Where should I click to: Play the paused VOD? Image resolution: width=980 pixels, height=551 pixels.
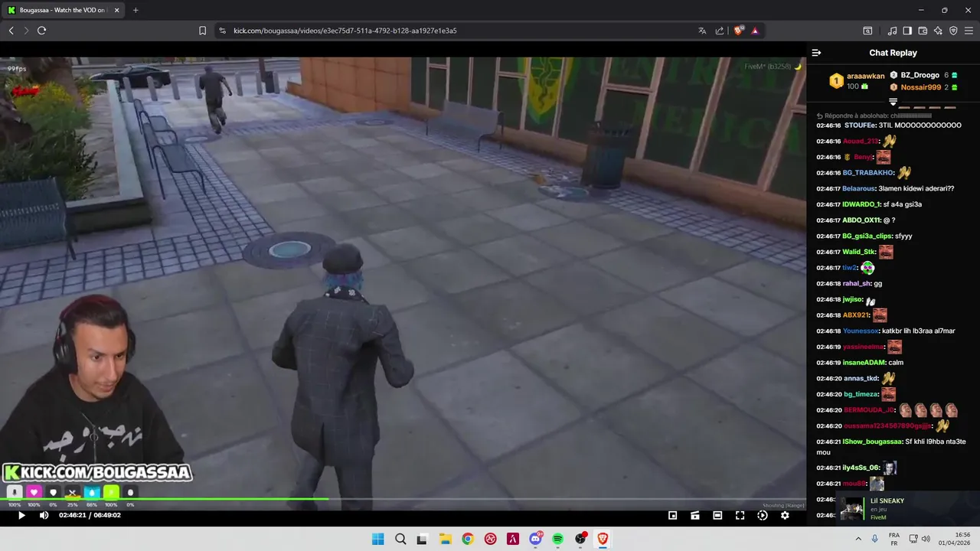click(x=21, y=515)
